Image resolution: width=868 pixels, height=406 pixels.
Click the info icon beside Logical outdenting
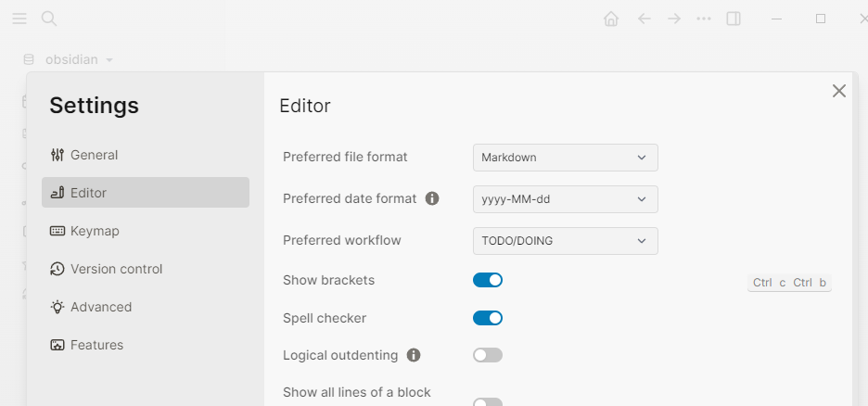click(x=414, y=355)
